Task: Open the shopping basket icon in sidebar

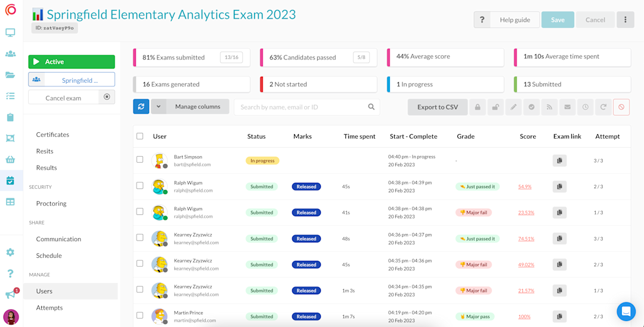Action: click(x=10, y=160)
